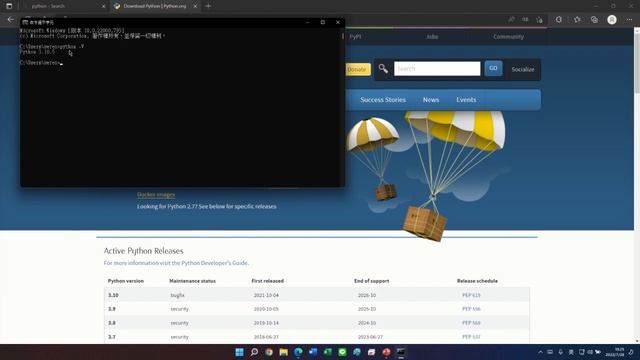
Task: Open Excel from the taskbar
Action: [328, 352]
